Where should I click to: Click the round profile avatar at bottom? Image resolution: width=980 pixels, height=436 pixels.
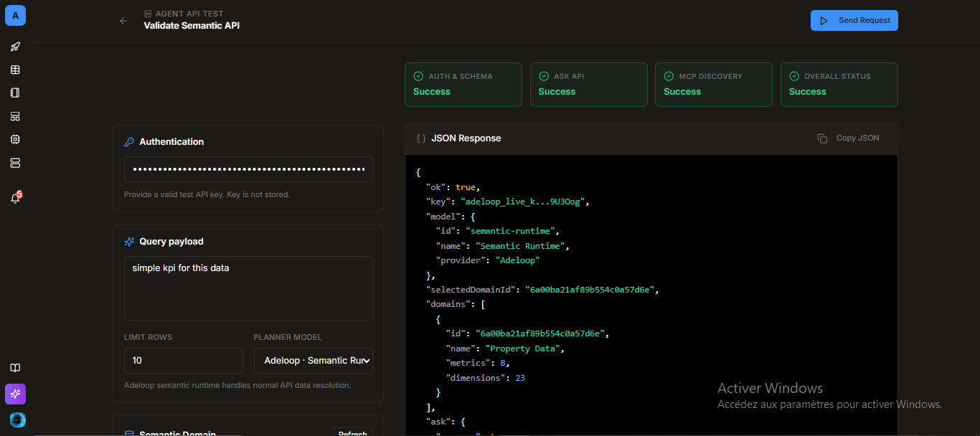[x=17, y=420]
